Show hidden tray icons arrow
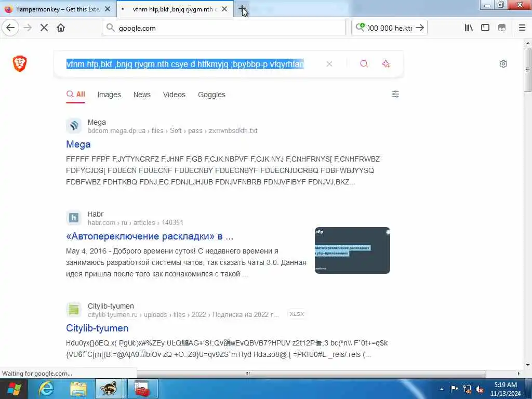 click(442, 389)
